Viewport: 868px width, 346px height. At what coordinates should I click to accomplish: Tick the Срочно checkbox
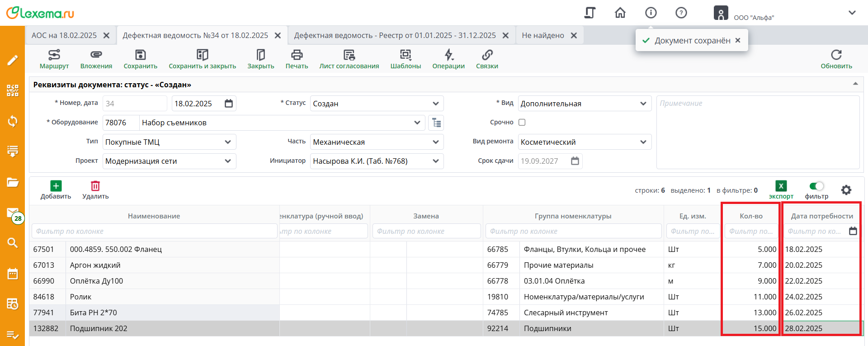click(522, 122)
